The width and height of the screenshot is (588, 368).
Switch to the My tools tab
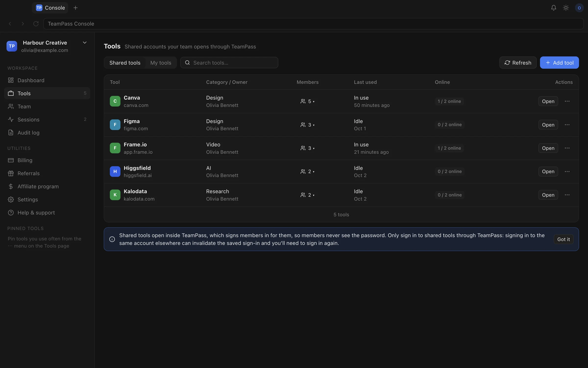coord(161,63)
